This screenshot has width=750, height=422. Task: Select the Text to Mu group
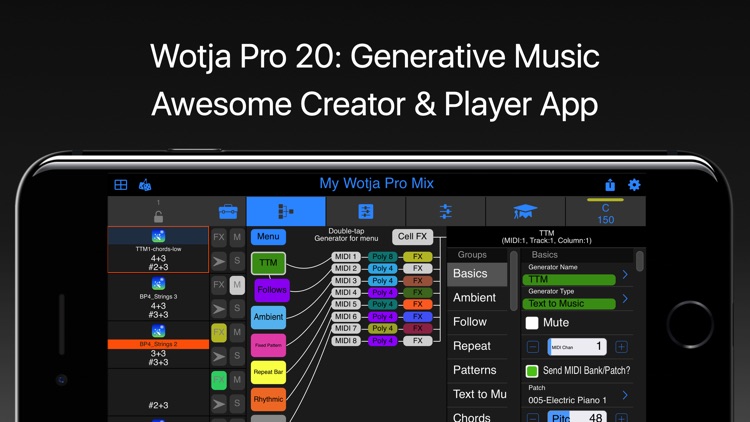click(477, 394)
